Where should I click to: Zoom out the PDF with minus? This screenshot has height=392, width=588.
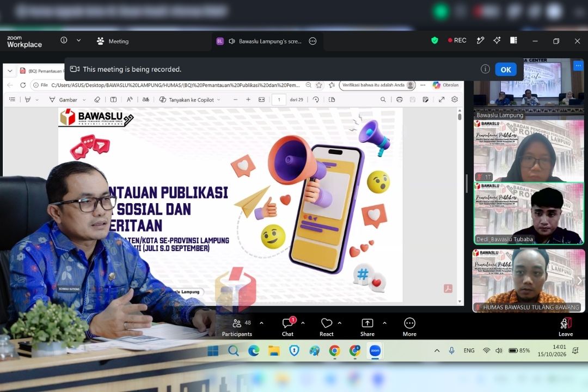[x=236, y=100]
